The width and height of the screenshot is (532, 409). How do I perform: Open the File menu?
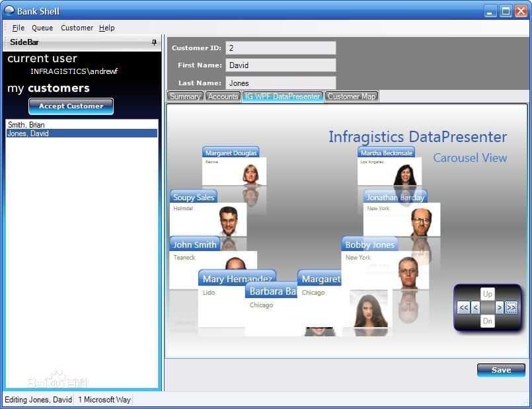19,28
